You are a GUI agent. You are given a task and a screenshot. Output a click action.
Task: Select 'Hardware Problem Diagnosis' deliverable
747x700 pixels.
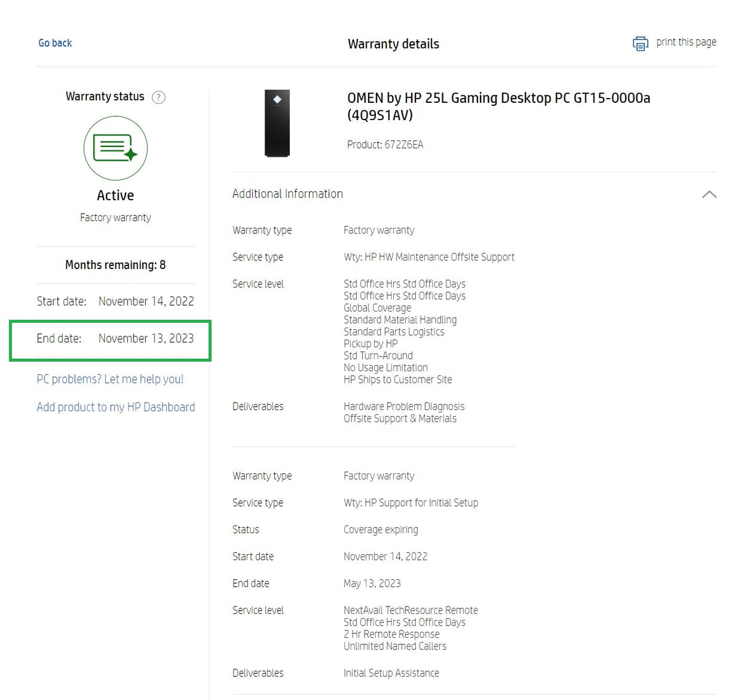click(x=404, y=406)
